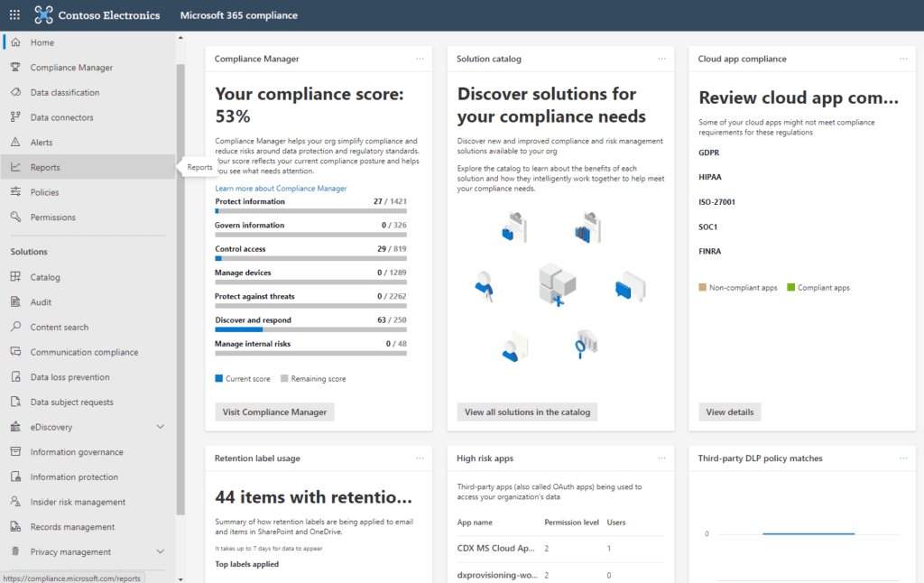Click the Home house icon

(x=16, y=42)
